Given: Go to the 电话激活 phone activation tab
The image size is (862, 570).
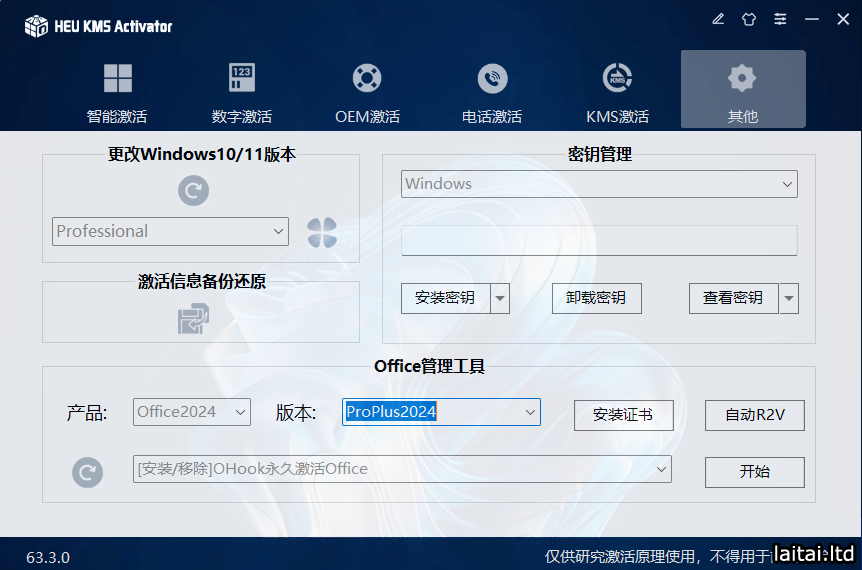Looking at the screenshot, I should point(492,91).
